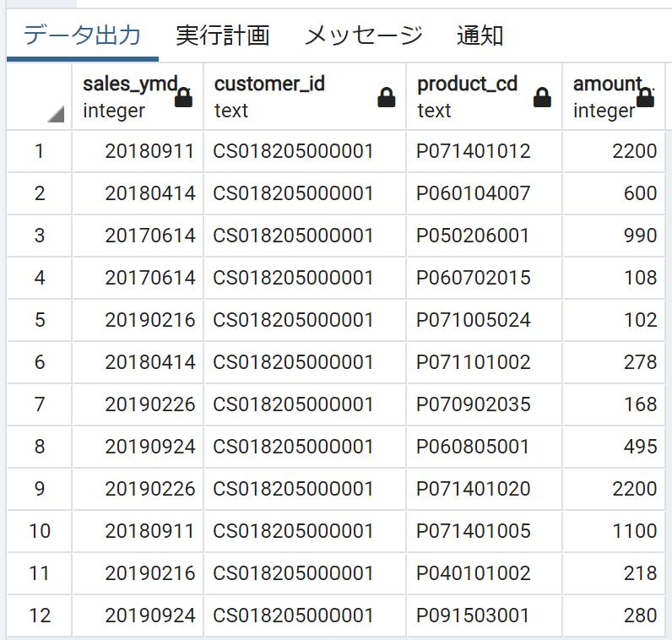672x640 pixels.
Task: Click the lock icon in sales_ymd column
Action: point(183,97)
